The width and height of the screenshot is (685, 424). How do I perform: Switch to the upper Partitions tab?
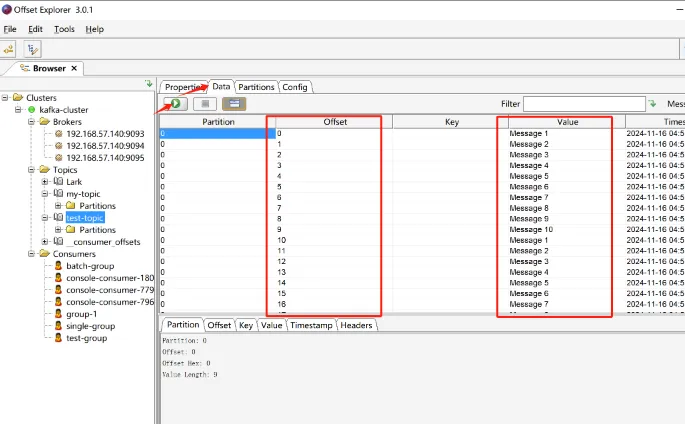pos(256,87)
